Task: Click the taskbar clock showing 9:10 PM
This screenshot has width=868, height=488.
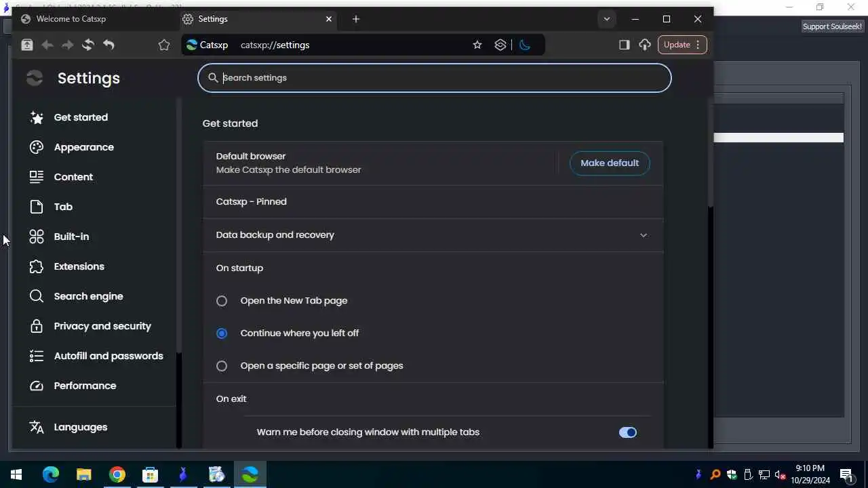Action: point(810,474)
